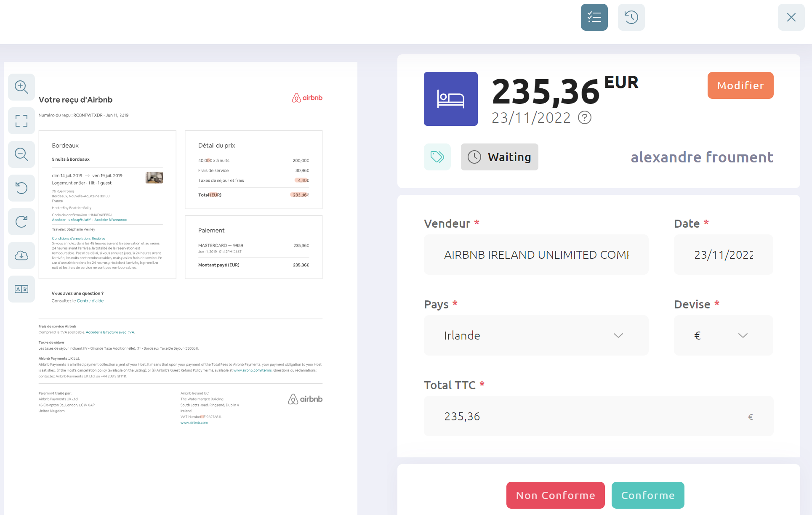Viewport: 812px width, 515px height.
Task: Click 'Taxes de séjour et frais' line
Action: click(253, 181)
